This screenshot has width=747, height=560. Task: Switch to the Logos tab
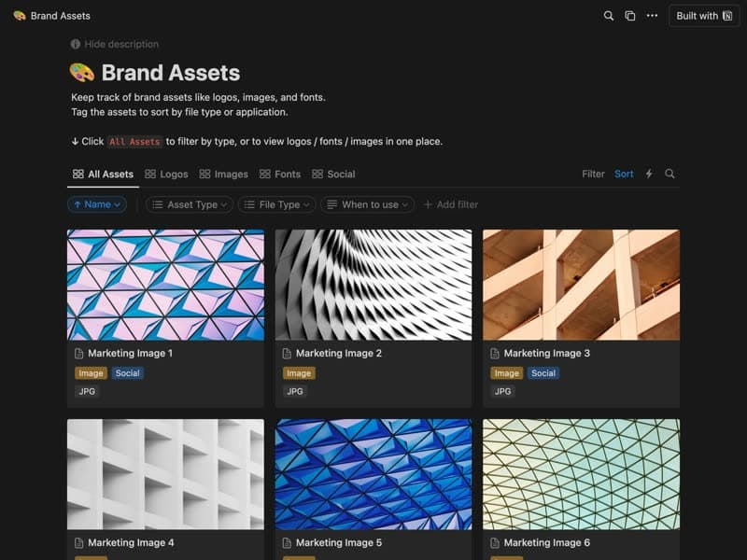click(x=166, y=175)
